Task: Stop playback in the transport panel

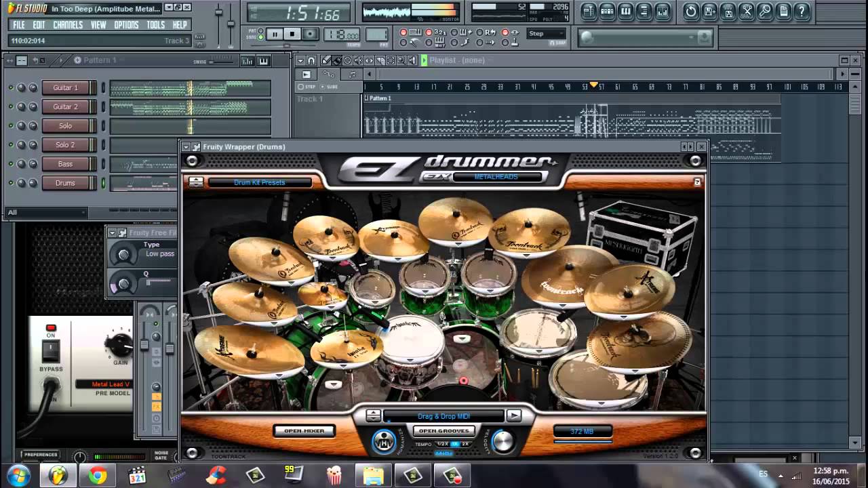Action: click(x=292, y=34)
